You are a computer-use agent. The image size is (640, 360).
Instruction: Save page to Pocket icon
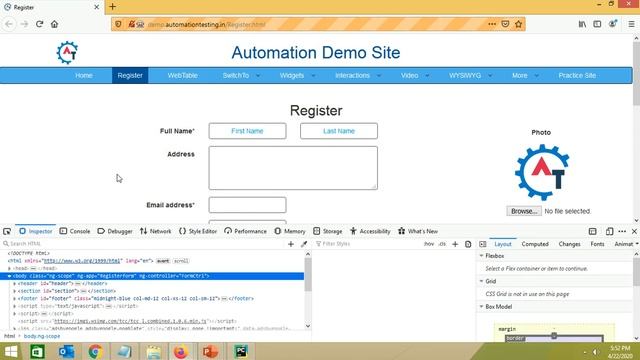click(x=505, y=24)
